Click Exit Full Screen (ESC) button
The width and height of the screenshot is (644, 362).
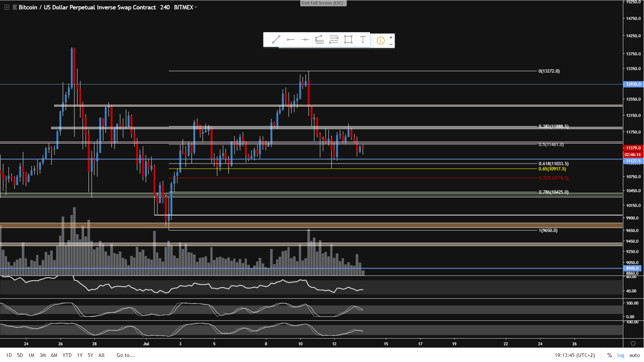tap(323, 3)
